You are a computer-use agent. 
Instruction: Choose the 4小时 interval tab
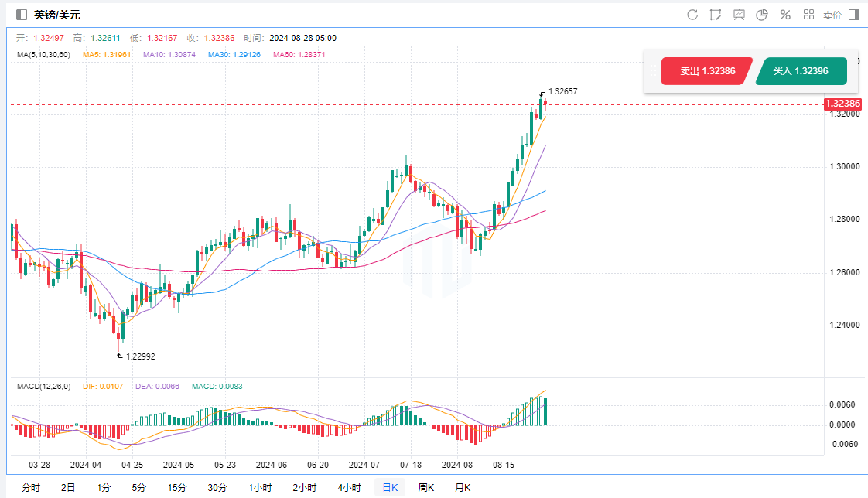click(x=349, y=487)
